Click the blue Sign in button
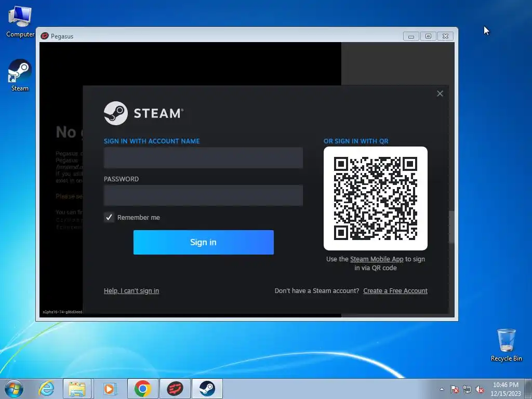 click(204, 242)
